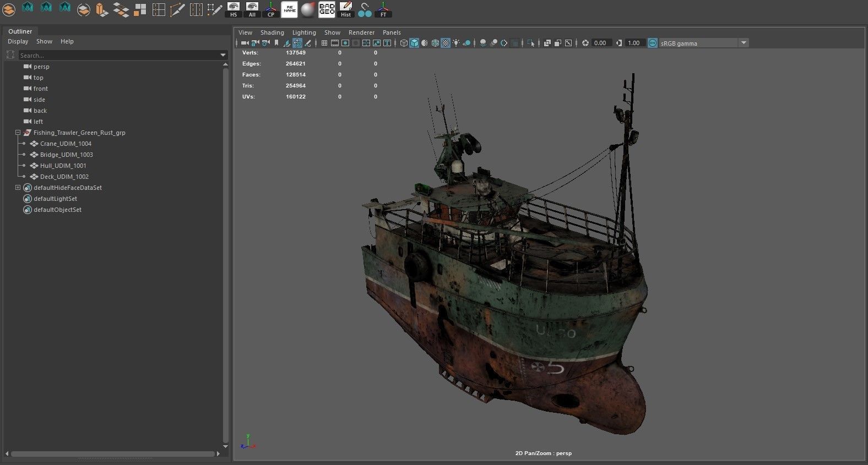Screen dimensions: 868x465
Task: Click the gamma value field 1.00
Action: coord(634,43)
